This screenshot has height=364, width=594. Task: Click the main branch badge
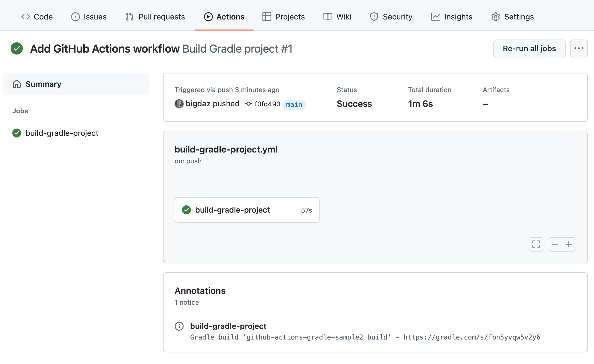click(x=294, y=104)
